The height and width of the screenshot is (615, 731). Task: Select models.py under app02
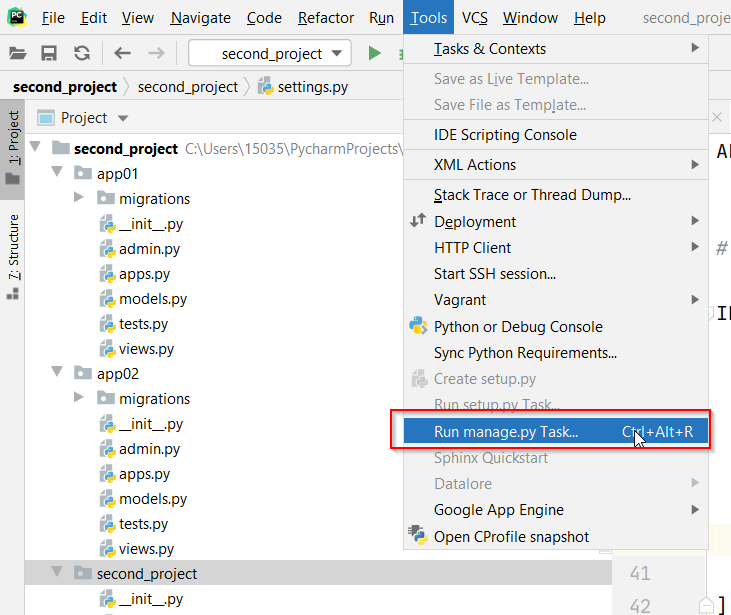coord(153,499)
